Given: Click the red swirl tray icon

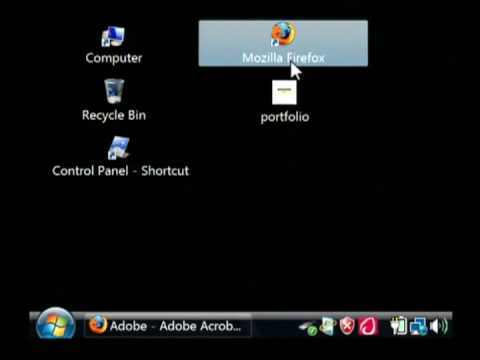Looking at the screenshot, I should pyautogui.click(x=368, y=326).
